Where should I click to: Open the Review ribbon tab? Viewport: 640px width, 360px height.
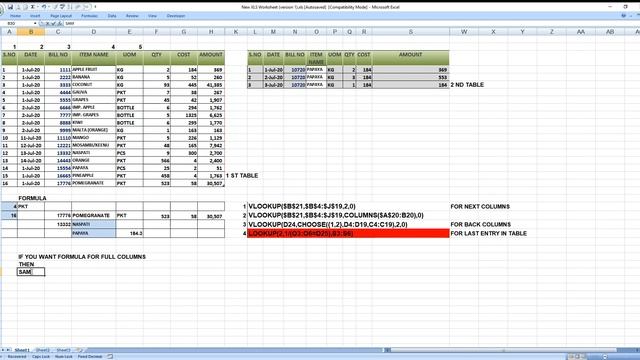(132, 16)
